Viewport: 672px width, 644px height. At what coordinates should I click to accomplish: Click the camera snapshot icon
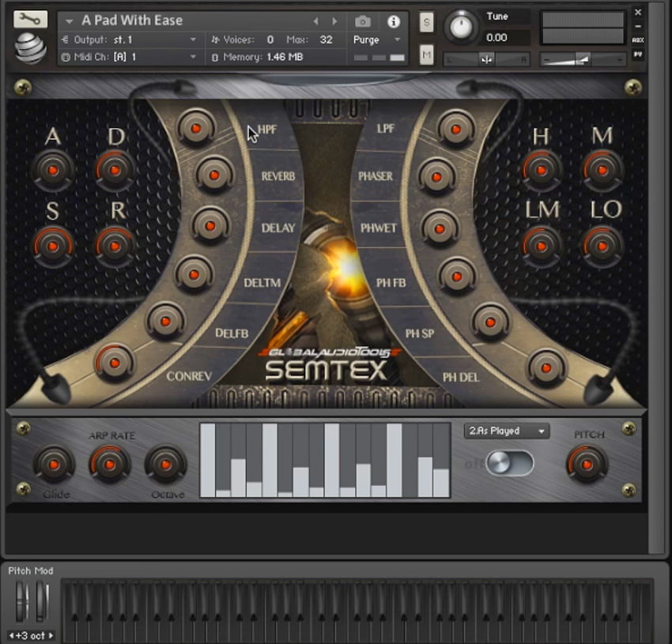tap(363, 21)
